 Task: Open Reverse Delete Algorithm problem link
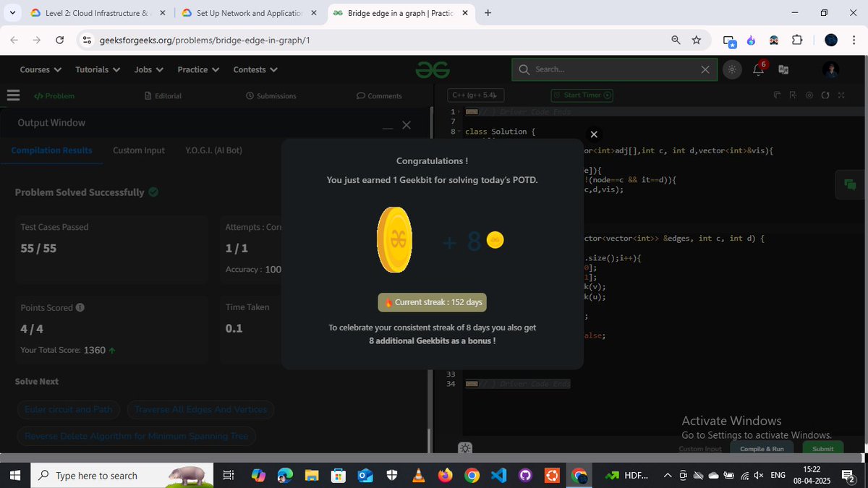136,436
